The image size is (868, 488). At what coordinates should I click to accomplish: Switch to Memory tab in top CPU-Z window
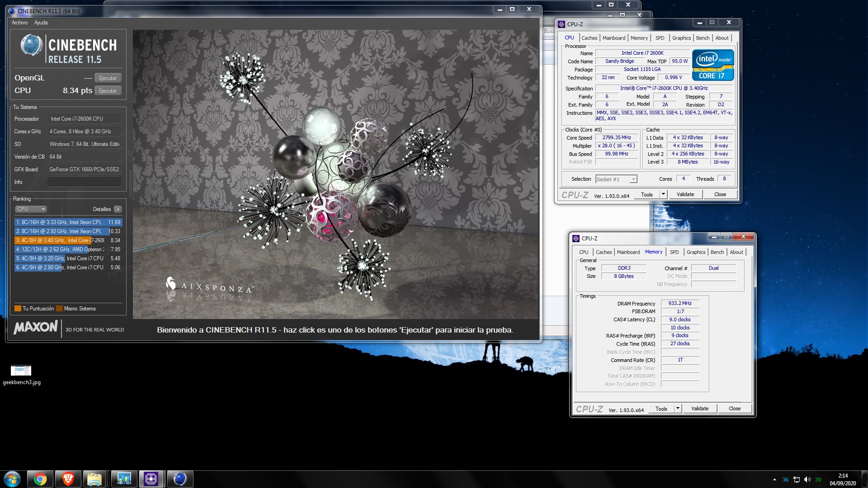[x=639, y=38]
